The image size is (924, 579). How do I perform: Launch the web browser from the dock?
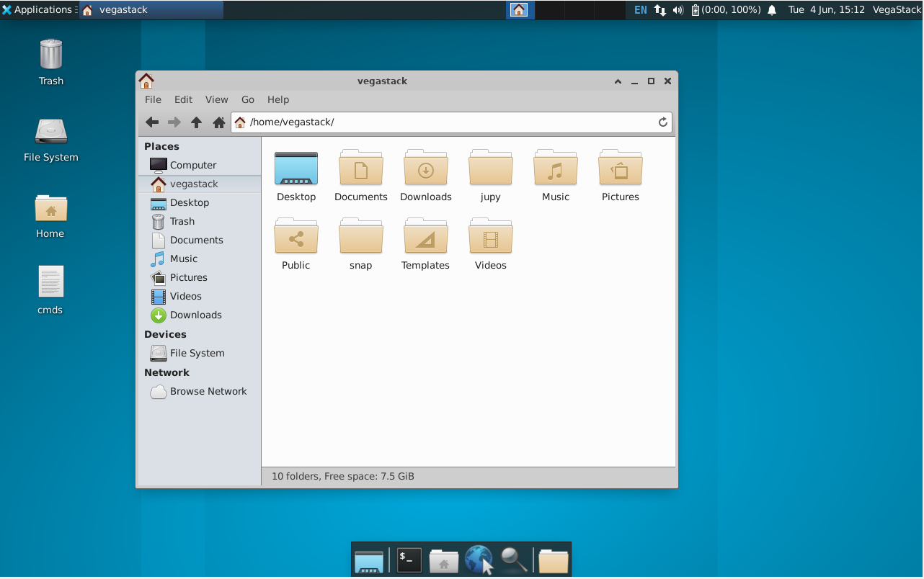tap(479, 559)
